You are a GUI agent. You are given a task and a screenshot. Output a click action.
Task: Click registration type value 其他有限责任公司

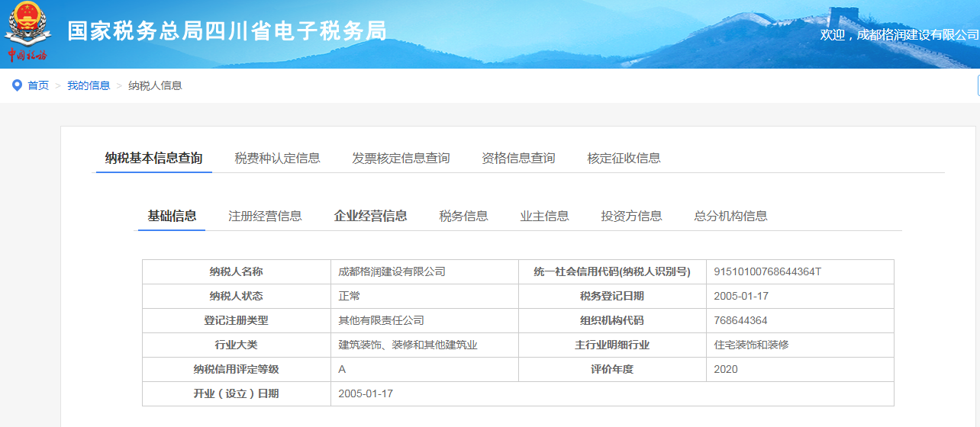(381, 320)
